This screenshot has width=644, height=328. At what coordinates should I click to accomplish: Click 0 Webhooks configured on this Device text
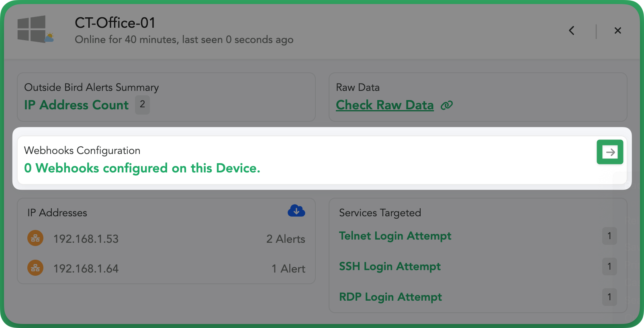(142, 168)
